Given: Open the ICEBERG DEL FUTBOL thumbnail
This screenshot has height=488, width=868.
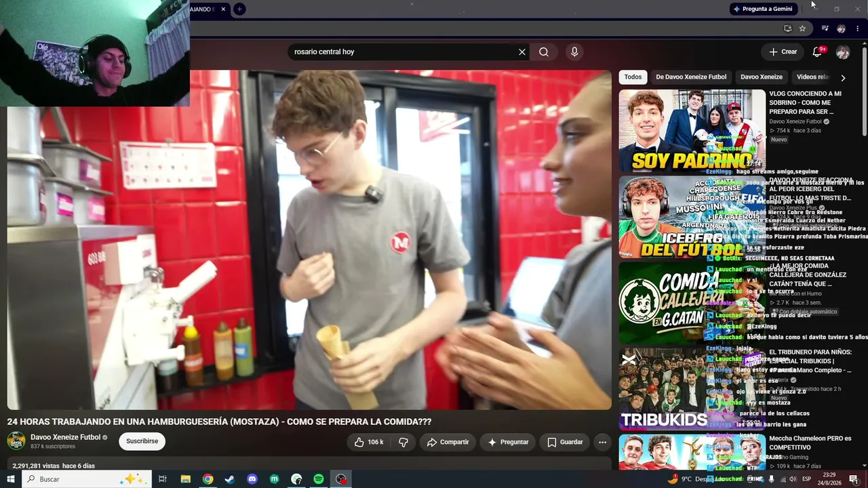Looking at the screenshot, I should tap(692, 217).
